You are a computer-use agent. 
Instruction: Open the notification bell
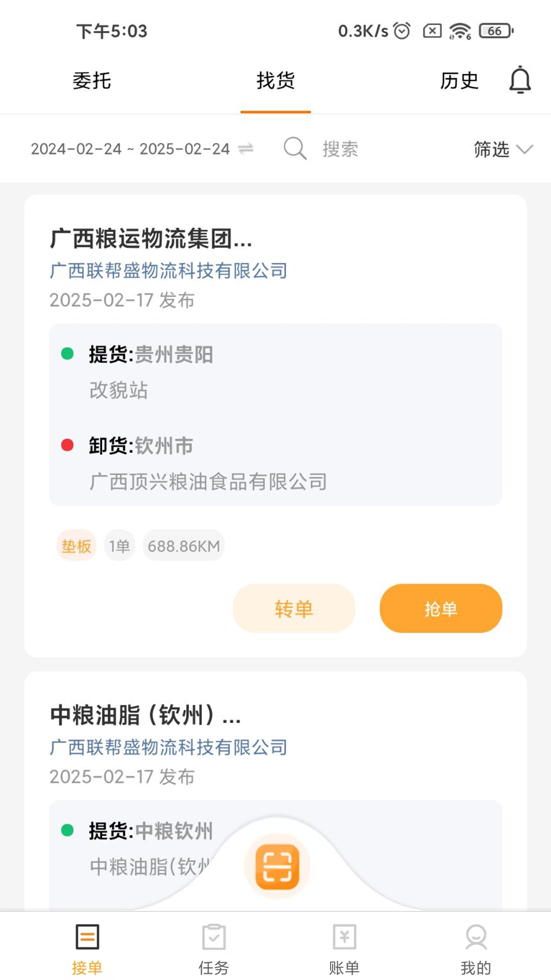[x=520, y=80]
